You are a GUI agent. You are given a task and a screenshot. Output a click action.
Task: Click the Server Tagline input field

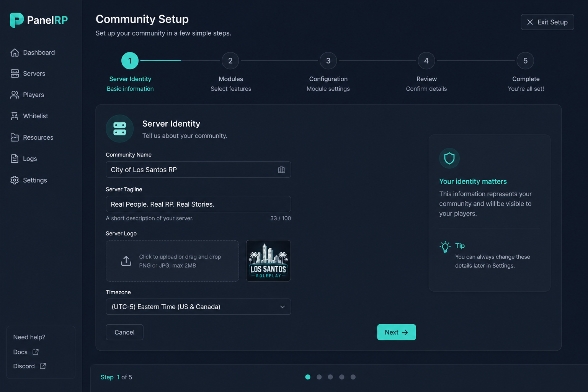tap(198, 204)
